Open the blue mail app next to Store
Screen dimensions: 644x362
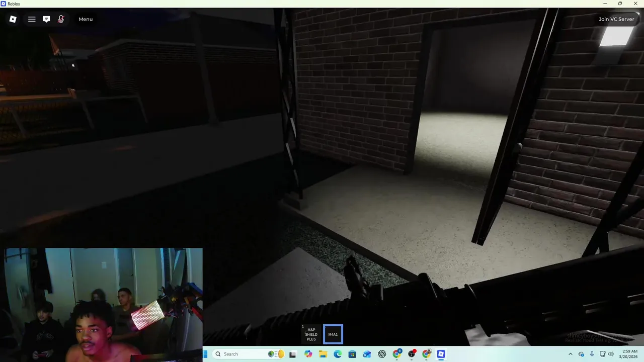pos(367,354)
